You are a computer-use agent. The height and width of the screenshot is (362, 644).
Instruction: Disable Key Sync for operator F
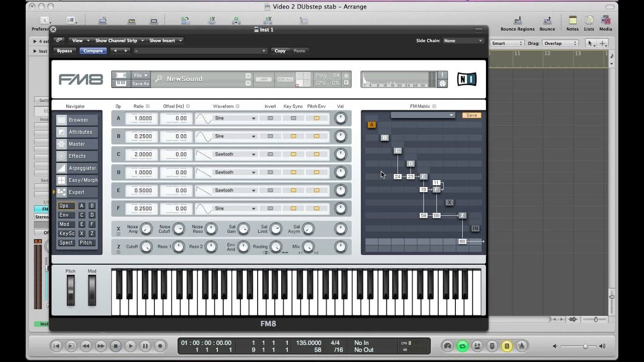coord(293,209)
